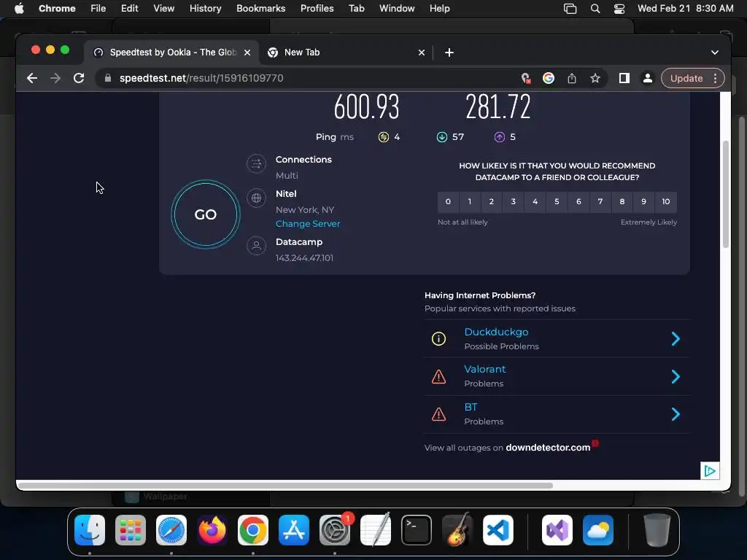Click the upload latency icon
This screenshot has height=560, width=747.
pyautogui.click(x=499, y=137)
